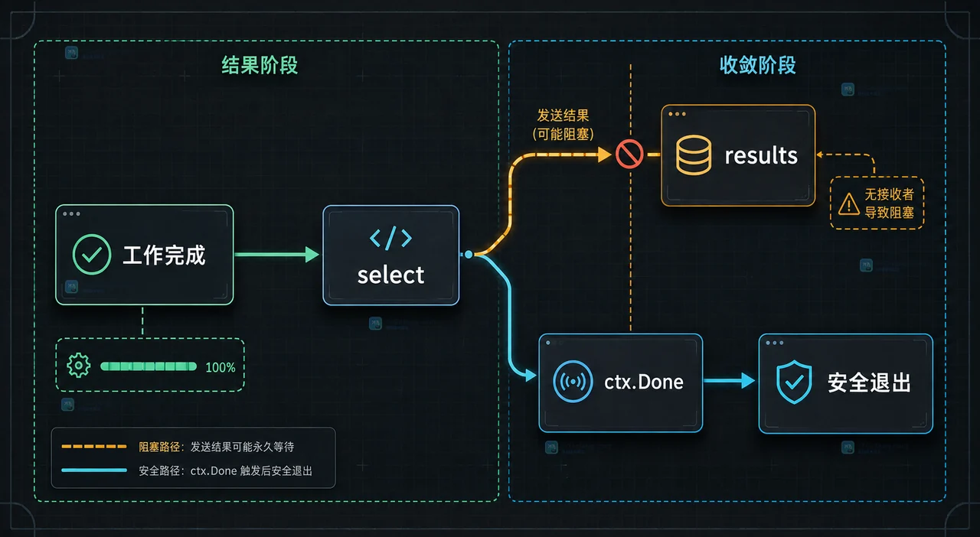Click the gear icon beside the progress bar

tap(79, 366)
